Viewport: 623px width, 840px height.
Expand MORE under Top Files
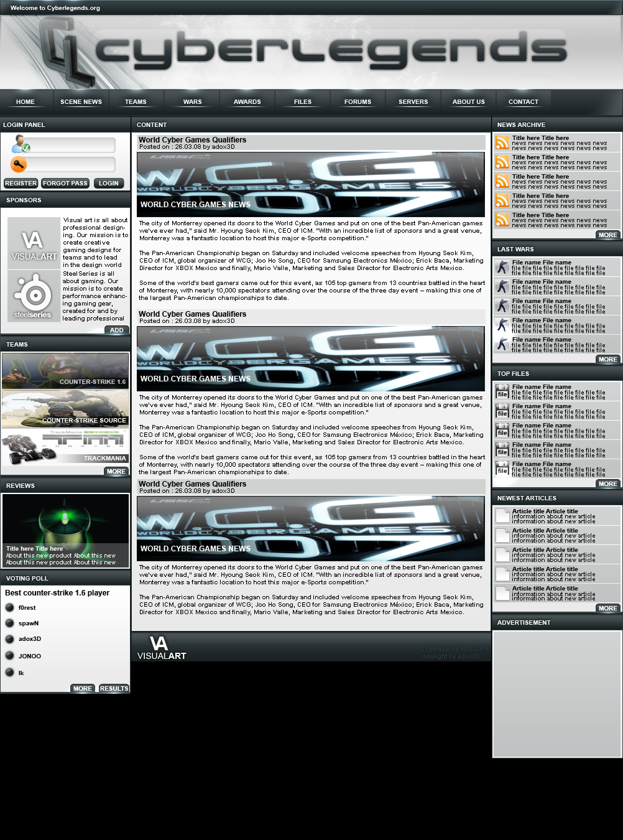(607, 484)
